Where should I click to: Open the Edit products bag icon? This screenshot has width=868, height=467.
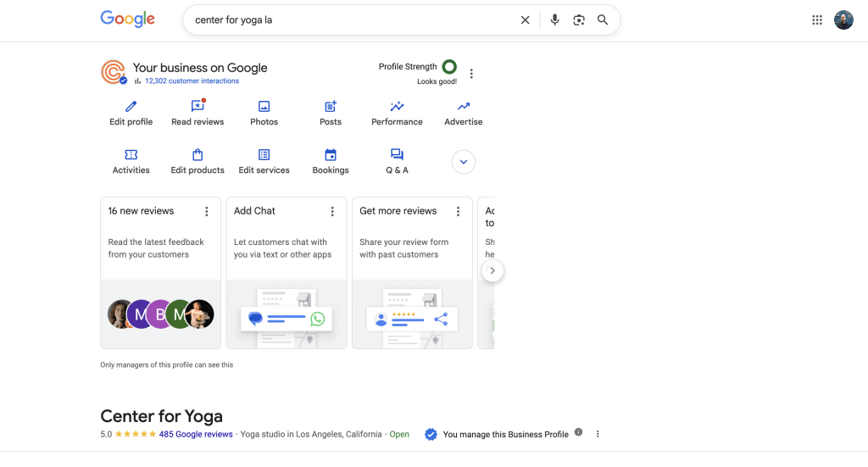tap(198, 154)
